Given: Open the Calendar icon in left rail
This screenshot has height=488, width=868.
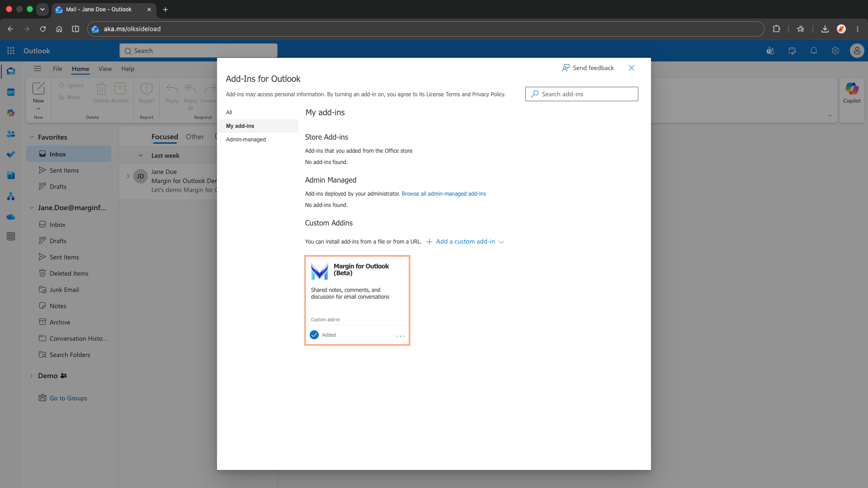Looking at the screenshot, I should 11,92.
